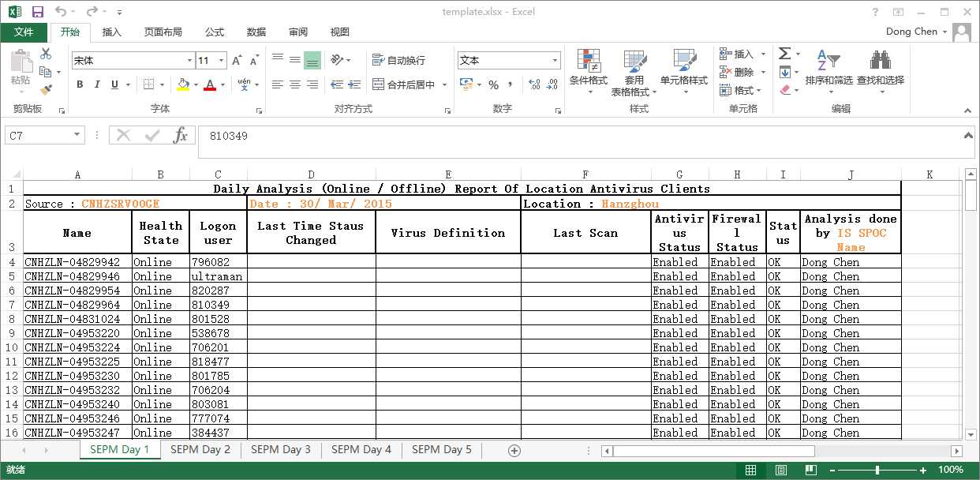Decrease font size with small A icon
Screen dimensions: 980x480
pyautogui.click(x=254, y=60)
